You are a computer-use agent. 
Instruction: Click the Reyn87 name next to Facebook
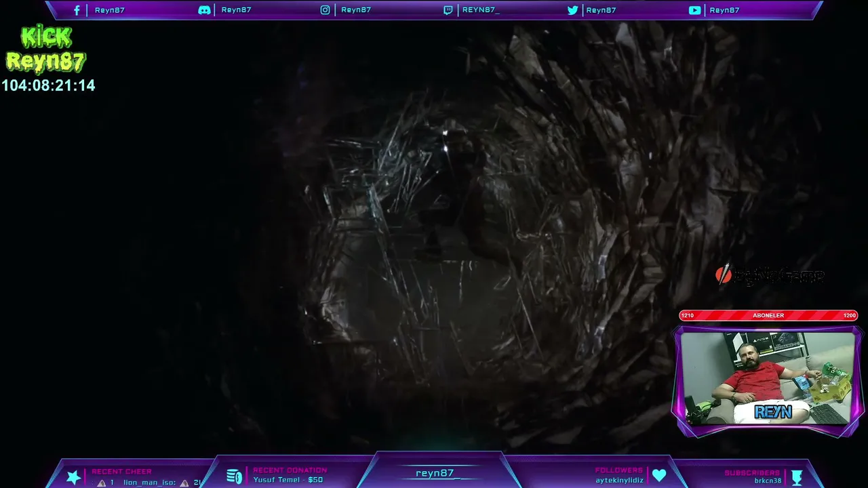(x=110, y=10)
